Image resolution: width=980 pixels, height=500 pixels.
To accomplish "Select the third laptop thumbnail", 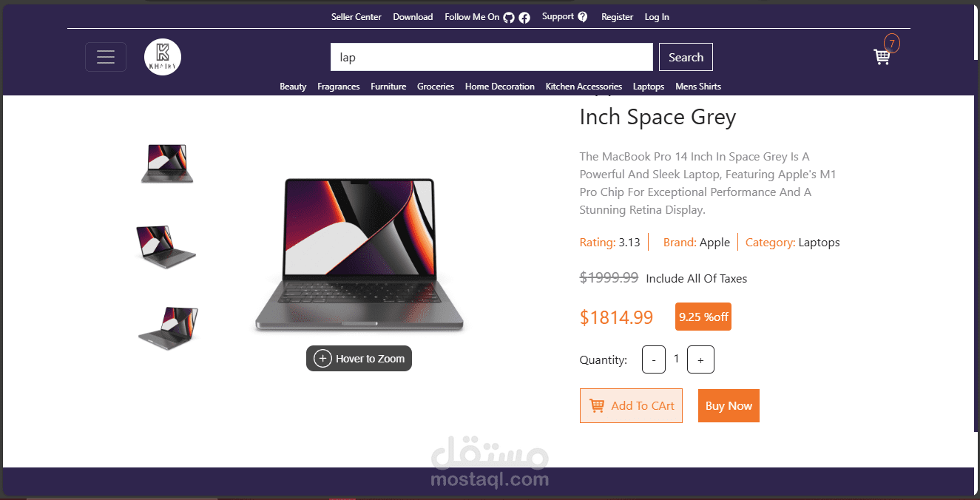I will coord(168,328).
